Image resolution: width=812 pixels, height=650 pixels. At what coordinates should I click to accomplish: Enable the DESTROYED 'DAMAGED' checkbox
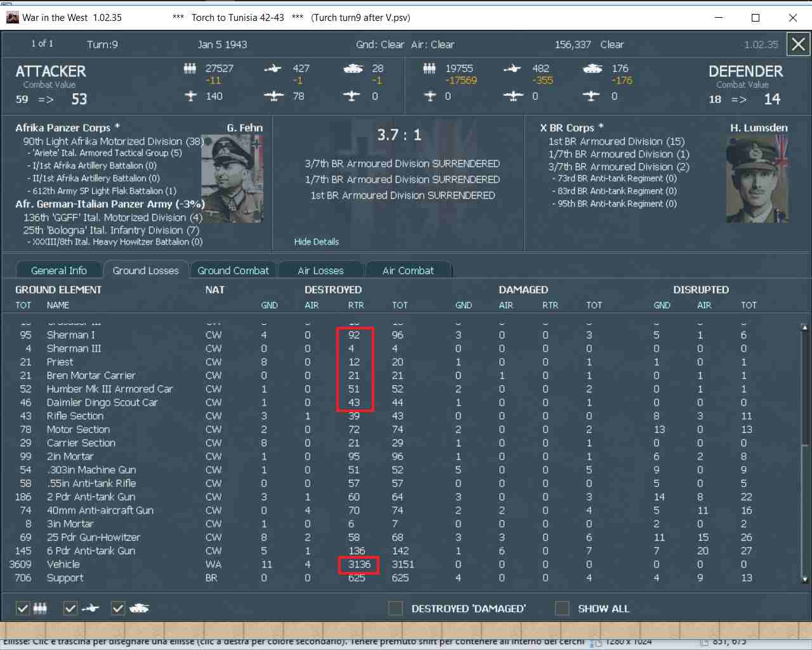tap(395, 608)
